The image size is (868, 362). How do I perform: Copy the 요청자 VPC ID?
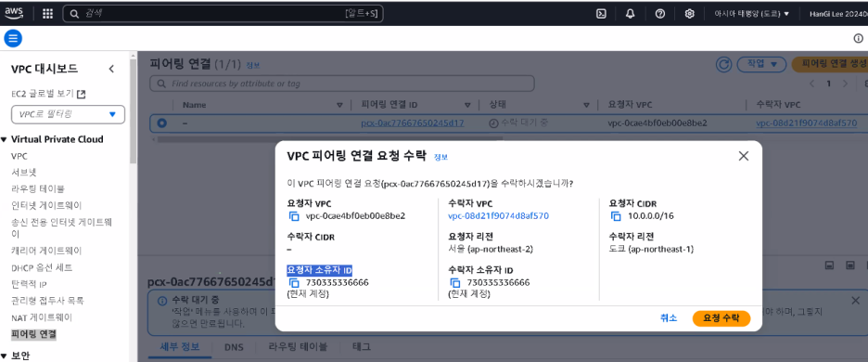[294, 216]
